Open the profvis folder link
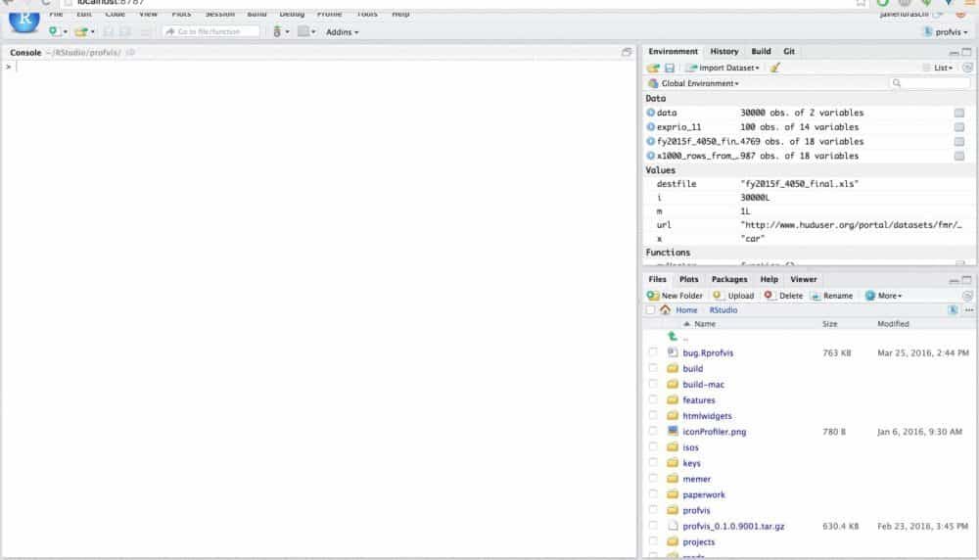Image resolution: width=979 pixels, height=560 pixels. 696,511
